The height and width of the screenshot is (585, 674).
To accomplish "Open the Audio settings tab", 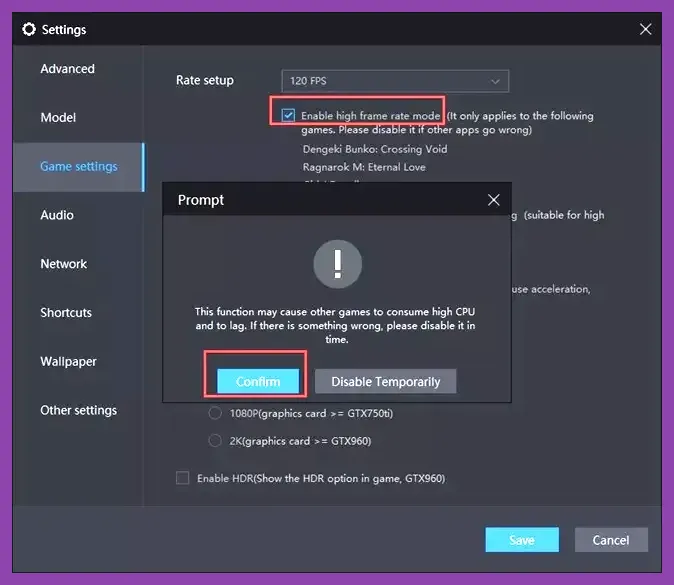I will (57, 215).
